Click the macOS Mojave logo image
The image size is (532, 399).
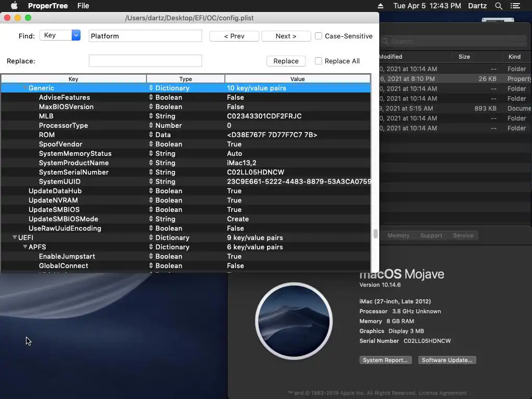pyautogui.click(x=294, y=321)
